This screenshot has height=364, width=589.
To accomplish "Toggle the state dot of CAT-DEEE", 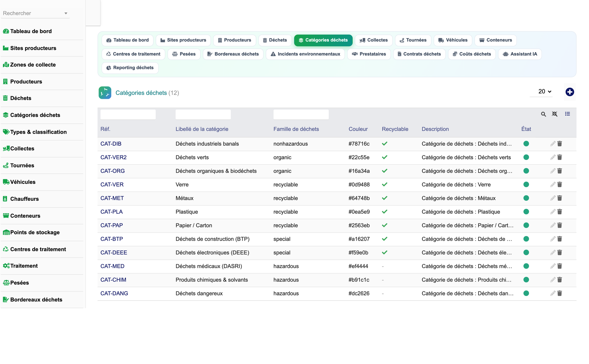I will tap(526, 252).
